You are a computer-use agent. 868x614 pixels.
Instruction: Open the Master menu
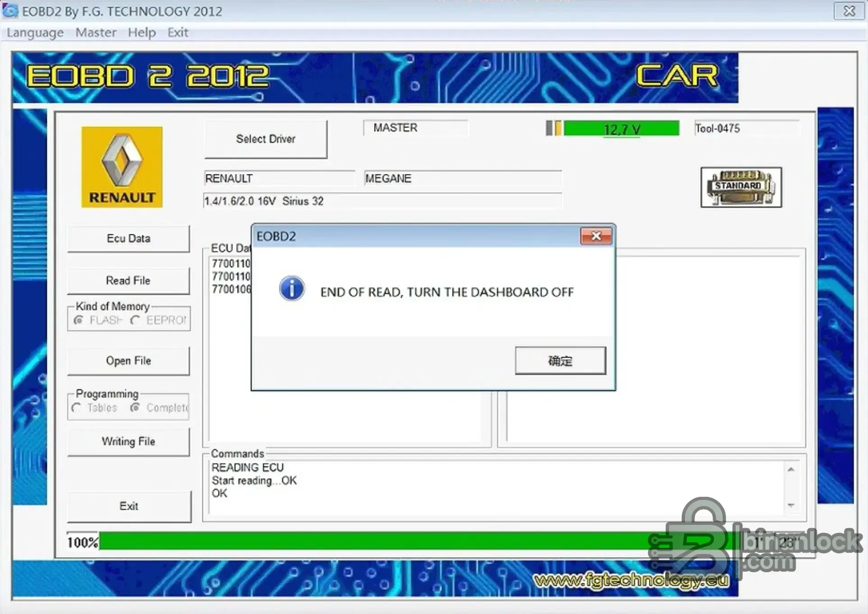(96, 32)
